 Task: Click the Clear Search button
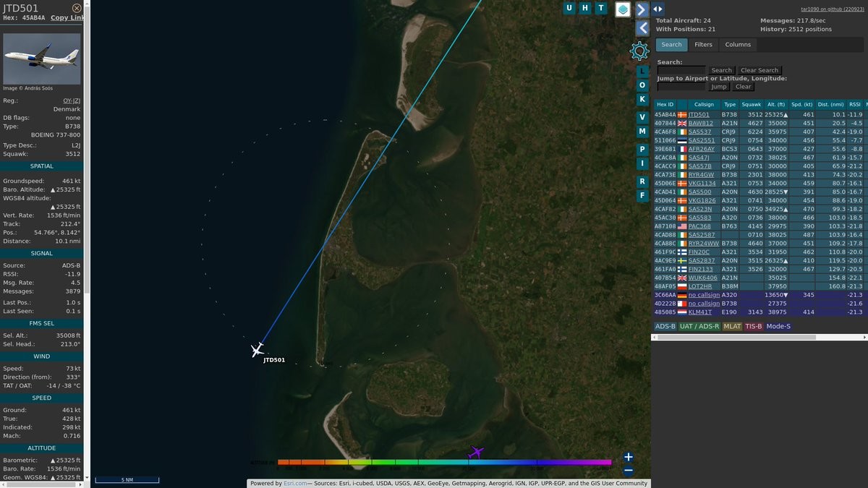[759, 70]
